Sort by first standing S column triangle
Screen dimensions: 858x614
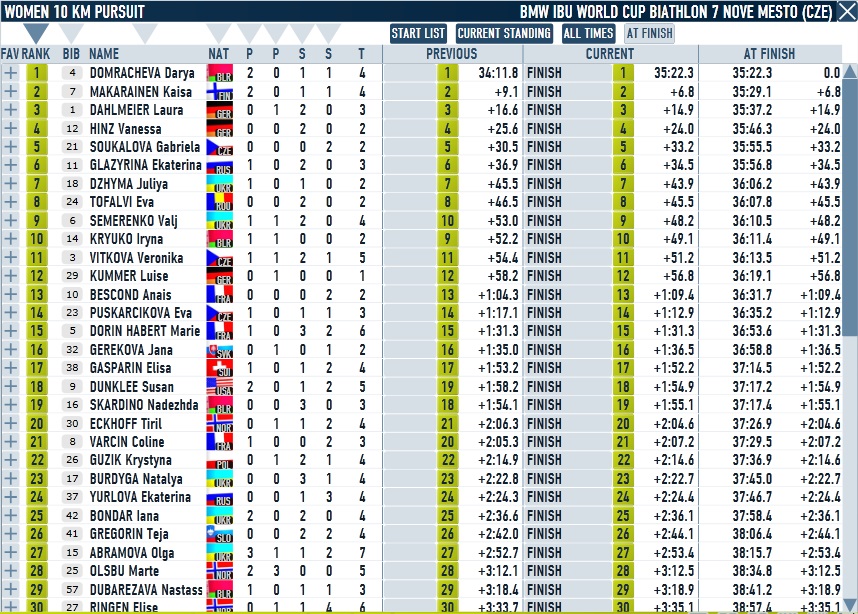click(302, 33)
